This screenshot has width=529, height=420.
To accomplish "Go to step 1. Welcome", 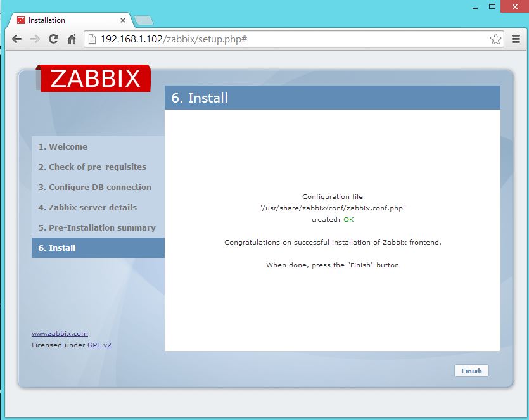I will 63,146.
